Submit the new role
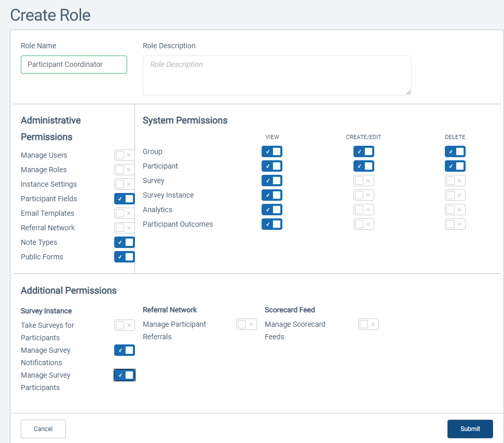Viewport: 504px width, 443px height. tap(470, 429)
